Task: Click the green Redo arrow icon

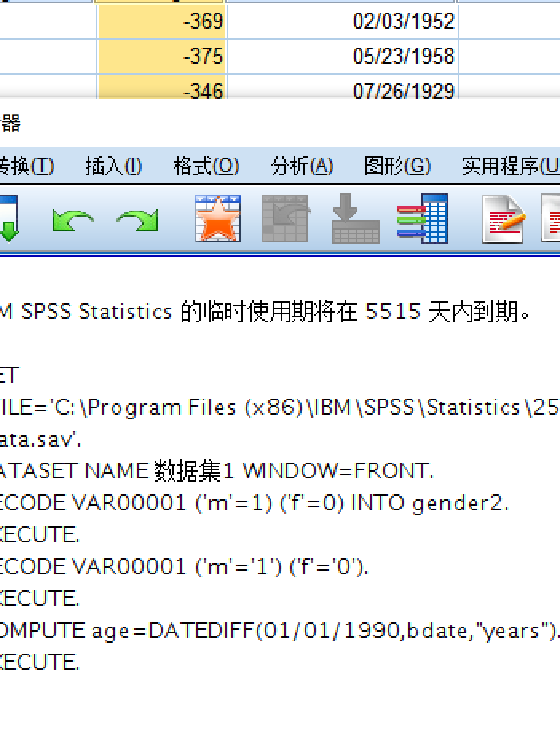Action: pos(138,219)
